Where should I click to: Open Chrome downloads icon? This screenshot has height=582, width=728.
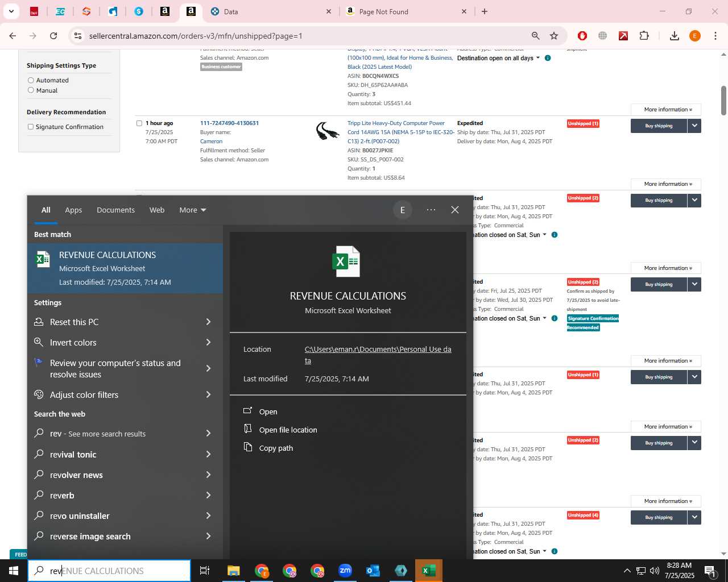(x=675, y=36)
